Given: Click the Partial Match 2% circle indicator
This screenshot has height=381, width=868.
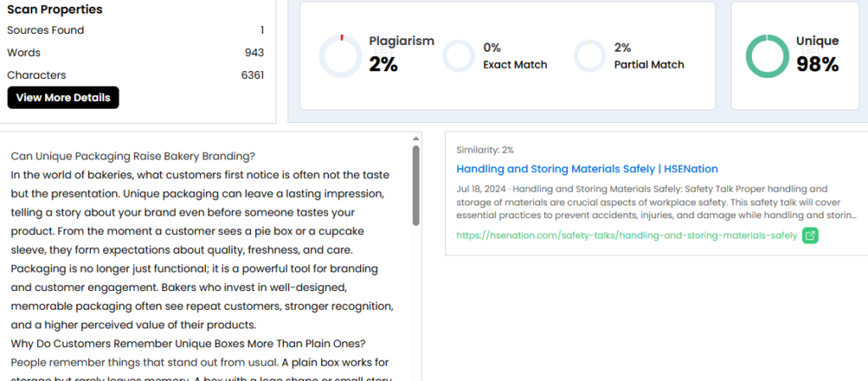Looking at the screenshot, I should 589,56.
